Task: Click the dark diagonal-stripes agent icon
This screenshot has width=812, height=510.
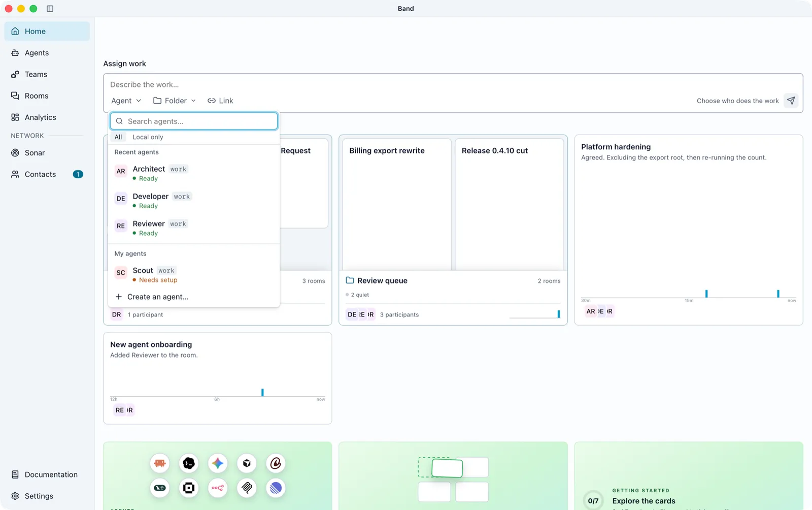Action: coord(247,488)
